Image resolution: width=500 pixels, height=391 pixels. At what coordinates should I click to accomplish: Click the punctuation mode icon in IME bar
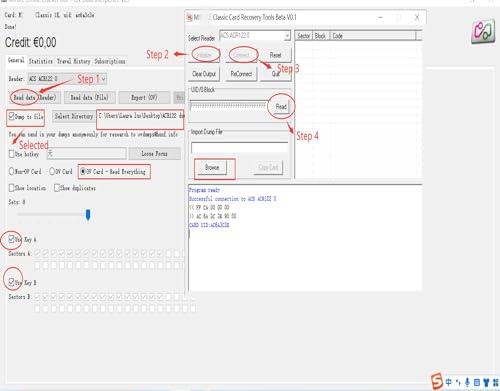click(x=458, y=382)
